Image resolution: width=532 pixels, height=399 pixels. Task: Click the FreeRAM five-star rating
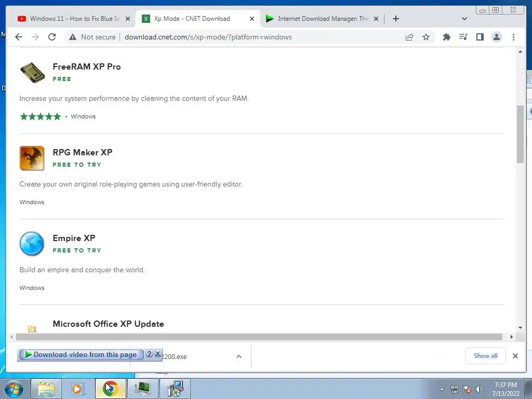41,117
